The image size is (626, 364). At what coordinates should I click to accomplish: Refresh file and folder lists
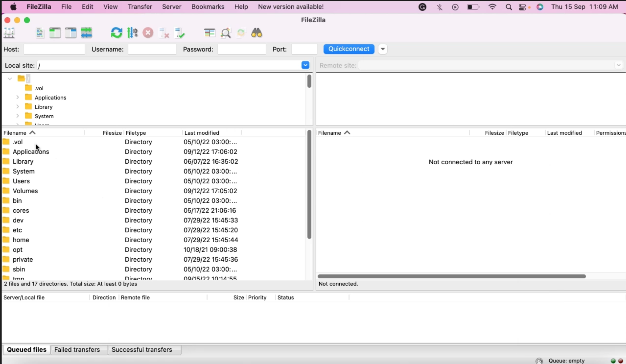pyautogui.click(x=116, y=33)
